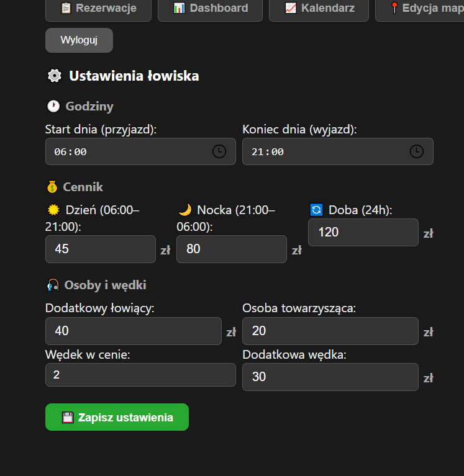Select the Dzień price field showing 45
The image size is (464, 476).
click(101, 249)
